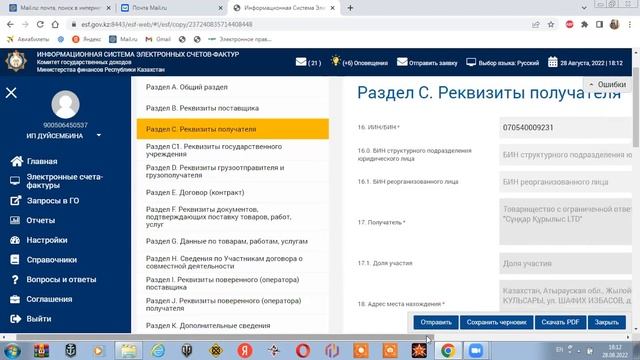Open Opera from the taskbar
640x360 pixels.
point(303,351)
